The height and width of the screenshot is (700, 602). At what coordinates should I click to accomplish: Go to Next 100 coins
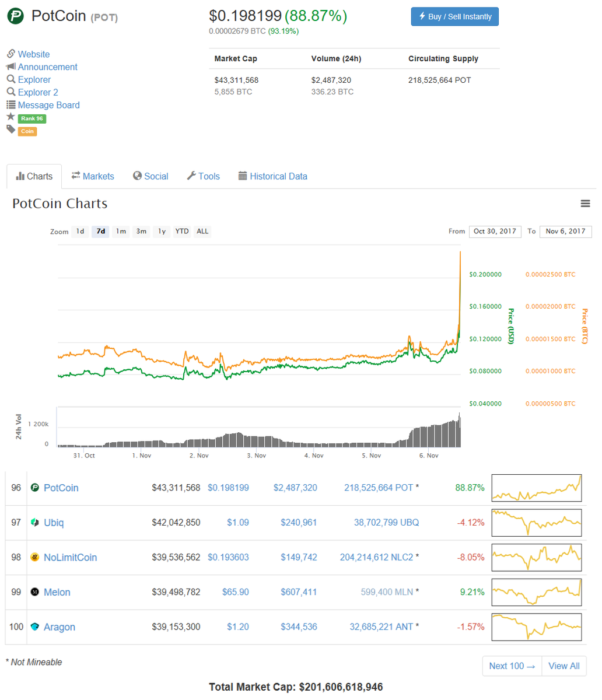tap(512, 666)
